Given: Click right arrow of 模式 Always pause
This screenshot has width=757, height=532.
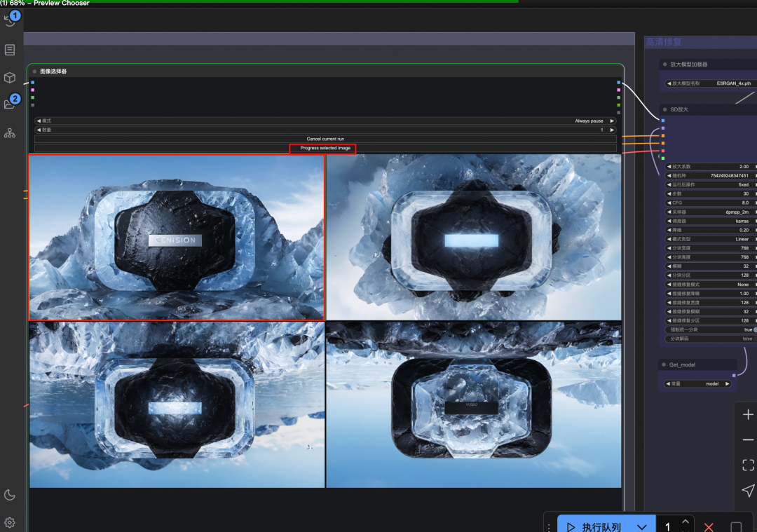Looking at the screenshot, I should (612, 121).
